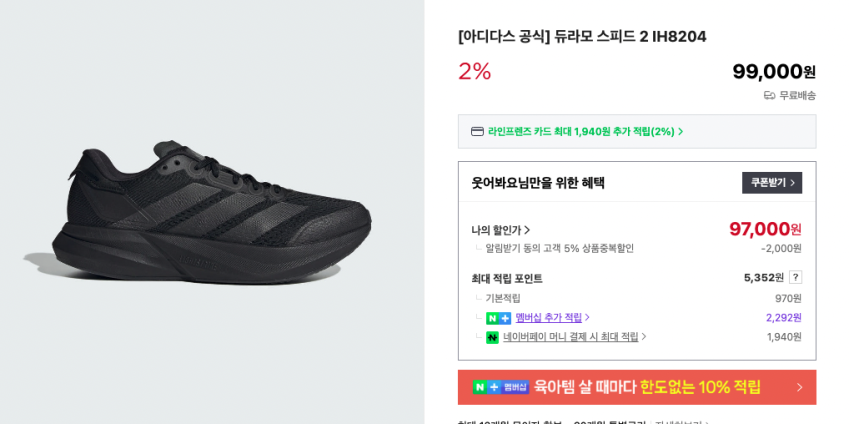Viewport: 849px width, 424px height.
Task: Click the Naver Pay N icon
Action: (x=492, y=337)
